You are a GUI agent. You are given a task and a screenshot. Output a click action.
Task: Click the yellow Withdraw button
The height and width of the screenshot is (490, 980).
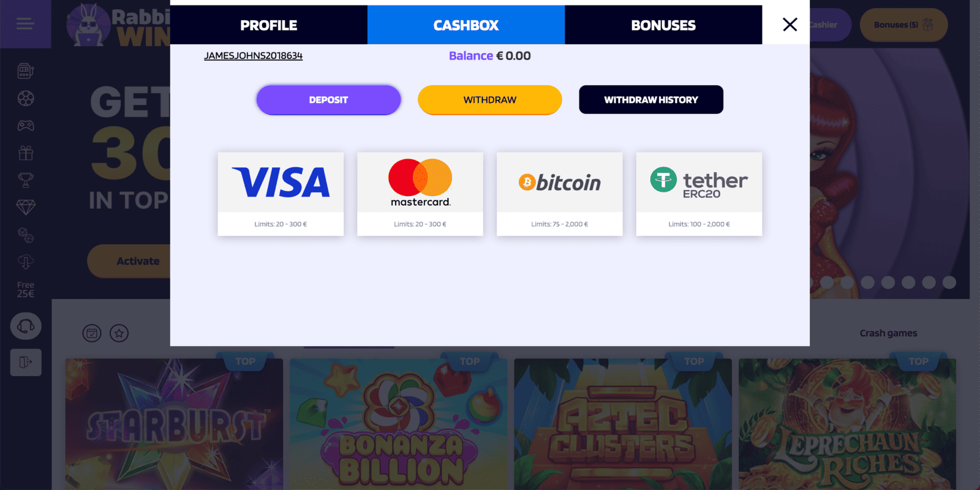pos(489,100)
